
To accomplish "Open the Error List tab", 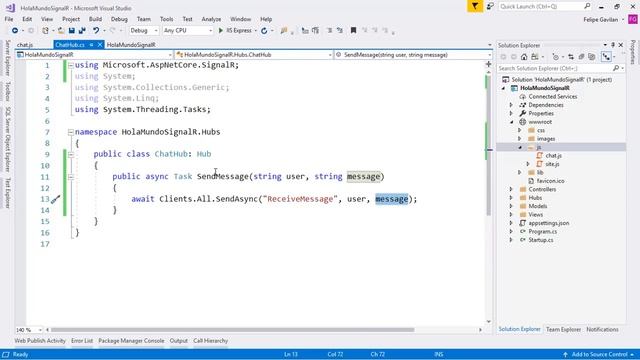I will 82,341.
